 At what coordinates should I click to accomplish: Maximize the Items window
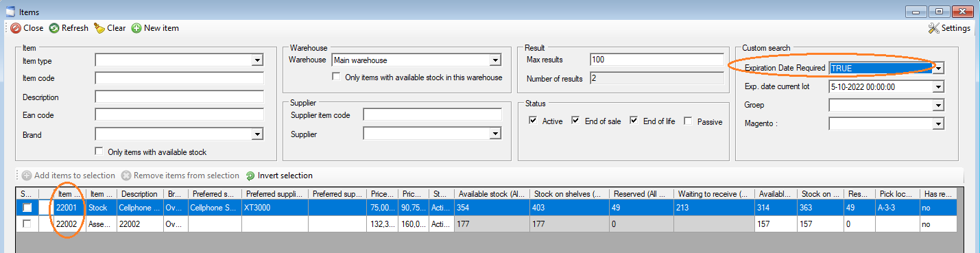point(939,11)
